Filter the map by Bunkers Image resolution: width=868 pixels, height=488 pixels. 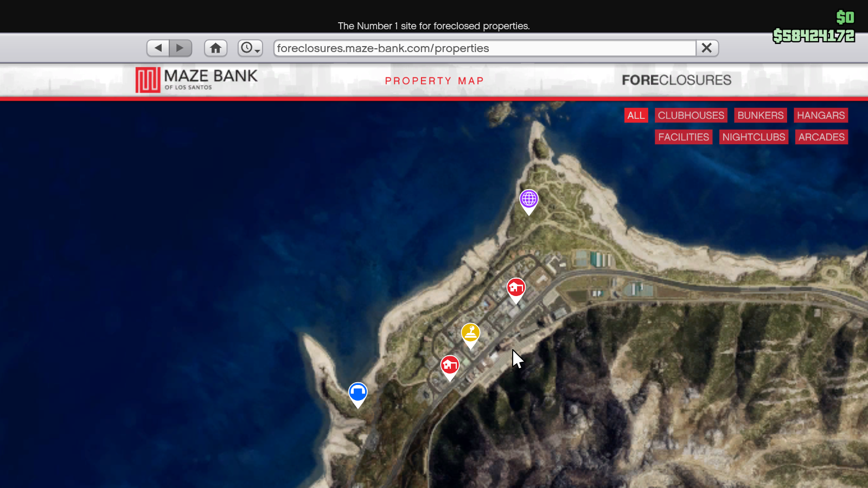[760, 115]
